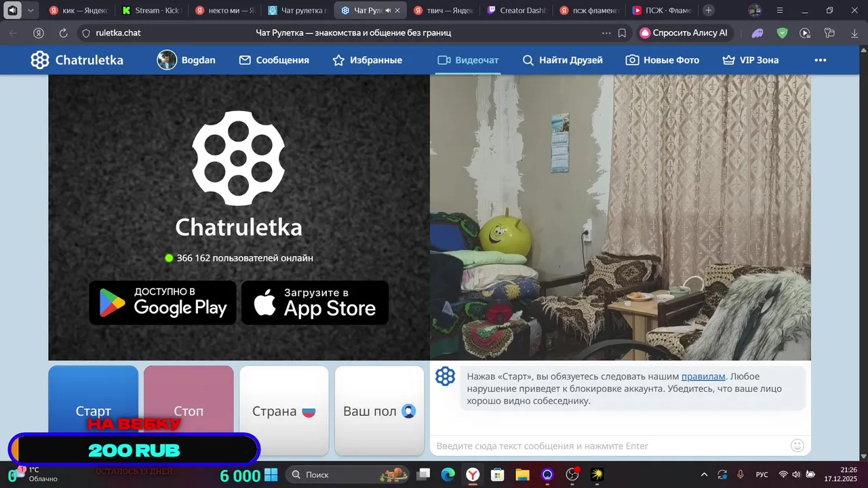Switch to the кик — Яндекс tab

[79, 10]
